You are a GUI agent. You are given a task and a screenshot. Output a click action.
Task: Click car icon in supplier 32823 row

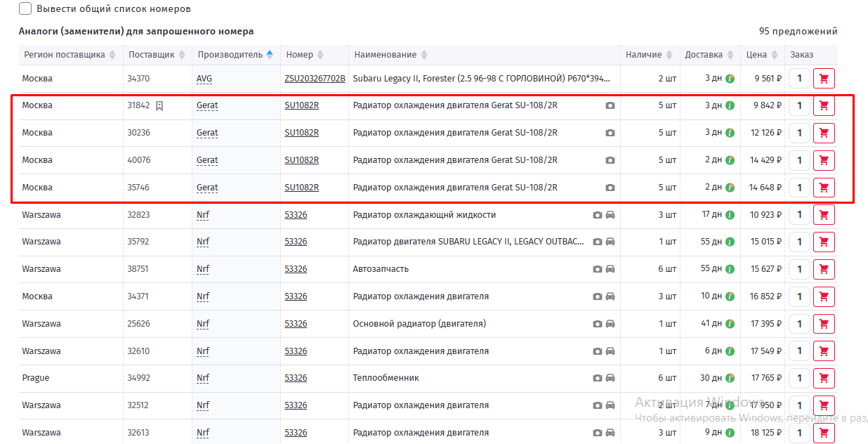click(610, 215)
